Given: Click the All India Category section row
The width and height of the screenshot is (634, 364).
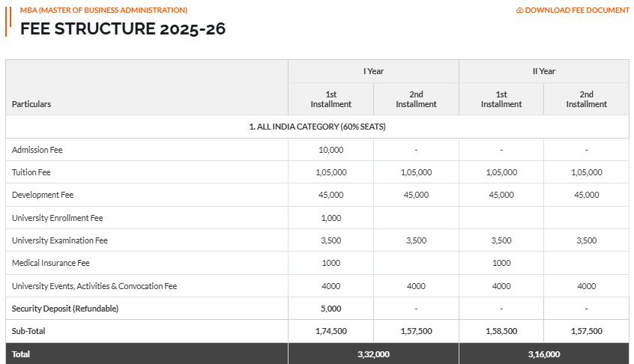Looking at the screenshot, I should tap(317, 127).
